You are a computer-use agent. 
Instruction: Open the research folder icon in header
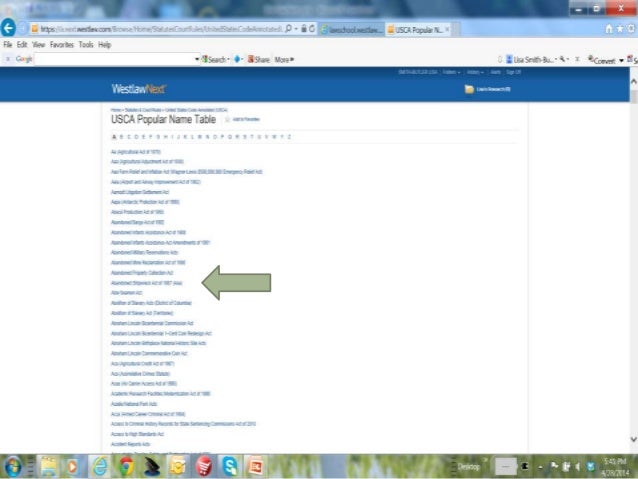(469, 89)
